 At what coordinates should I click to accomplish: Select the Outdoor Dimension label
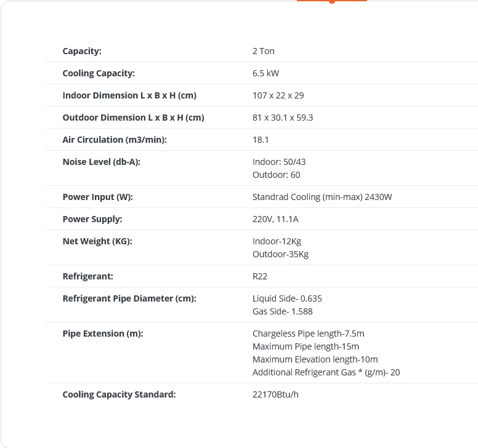133,118
